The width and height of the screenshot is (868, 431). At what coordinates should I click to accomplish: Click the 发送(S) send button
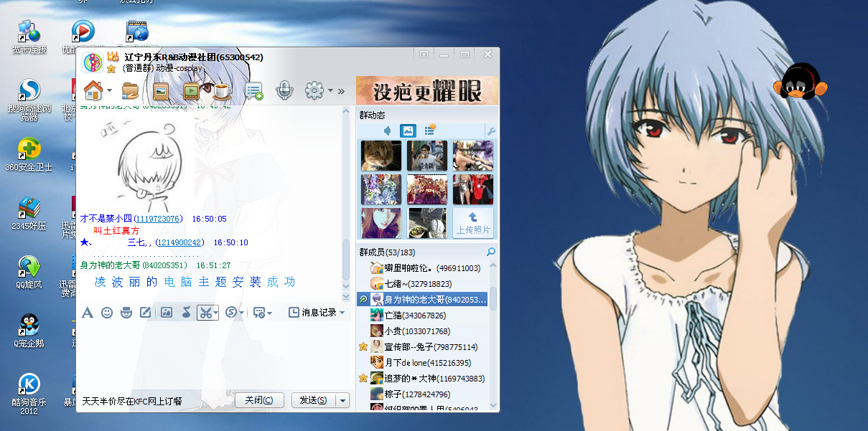coord(313,400)
